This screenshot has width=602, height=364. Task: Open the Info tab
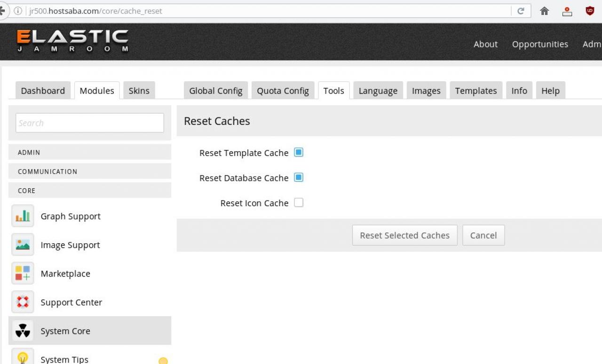(x=519, y=91)
